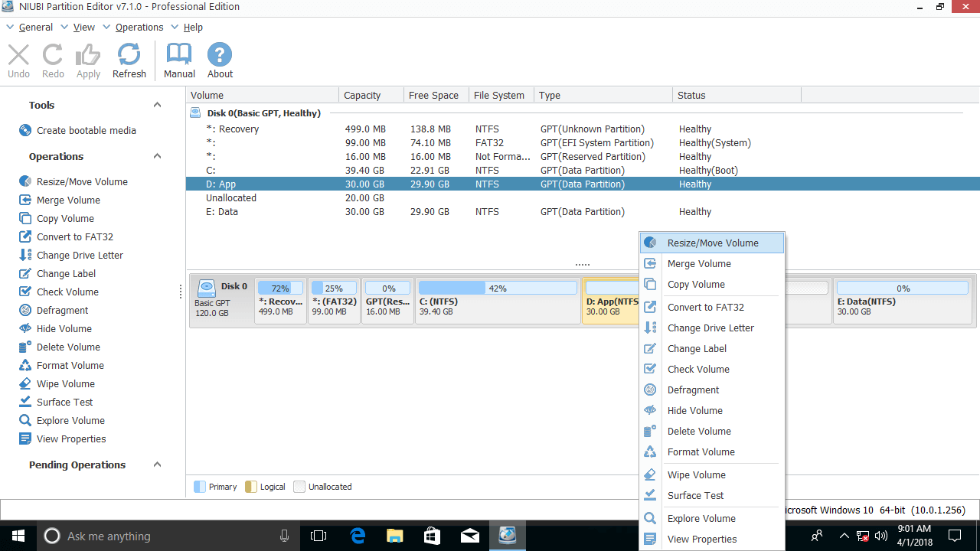Pick Change Label from the context menu
The height and width of the screenshot is (551, 980).
712,348
